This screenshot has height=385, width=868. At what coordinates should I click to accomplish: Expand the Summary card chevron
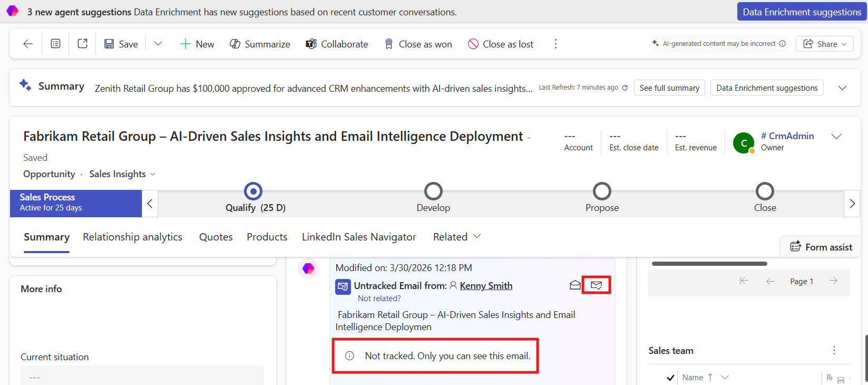[842, 88]
